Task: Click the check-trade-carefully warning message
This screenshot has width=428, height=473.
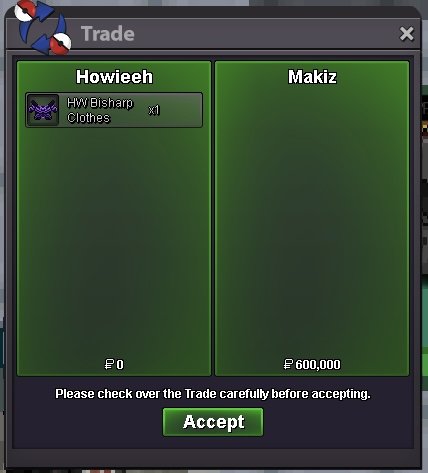Action: pos(213,394)
